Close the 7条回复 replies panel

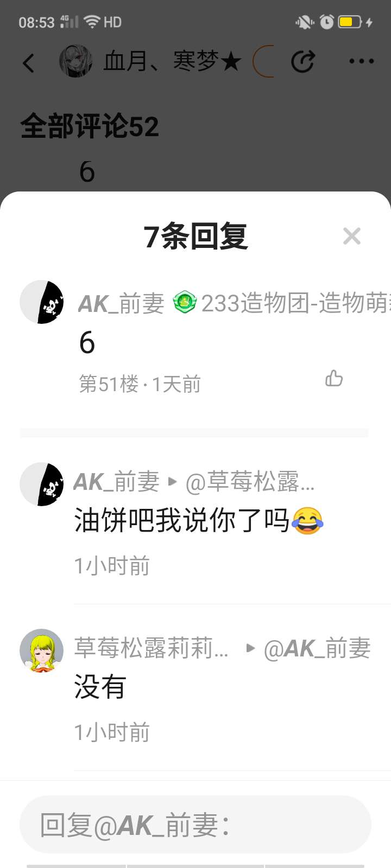coord(352,236)
